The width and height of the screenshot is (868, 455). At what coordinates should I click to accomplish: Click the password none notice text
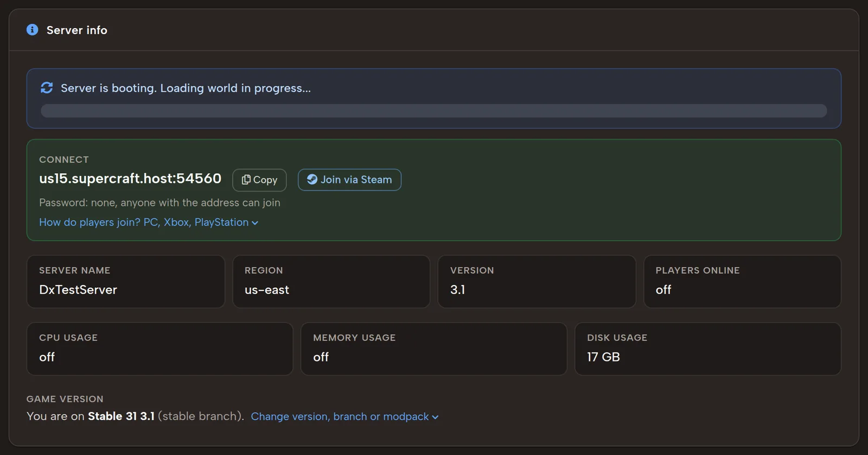(x=159, y=203)
